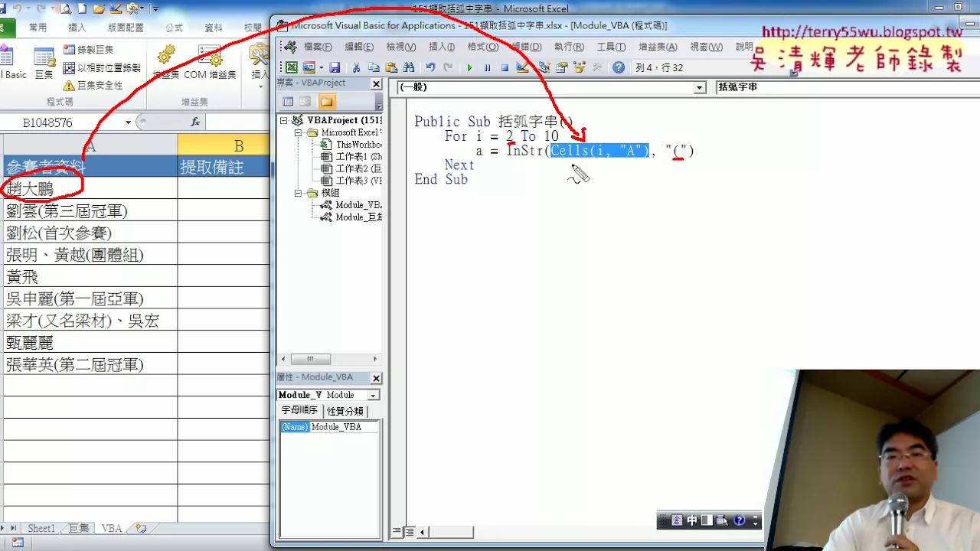This screenshot has width=980, height=551.
Task: Click the Find binoculars icon in VBA toolbar
Action: click(x=409, y=67)
